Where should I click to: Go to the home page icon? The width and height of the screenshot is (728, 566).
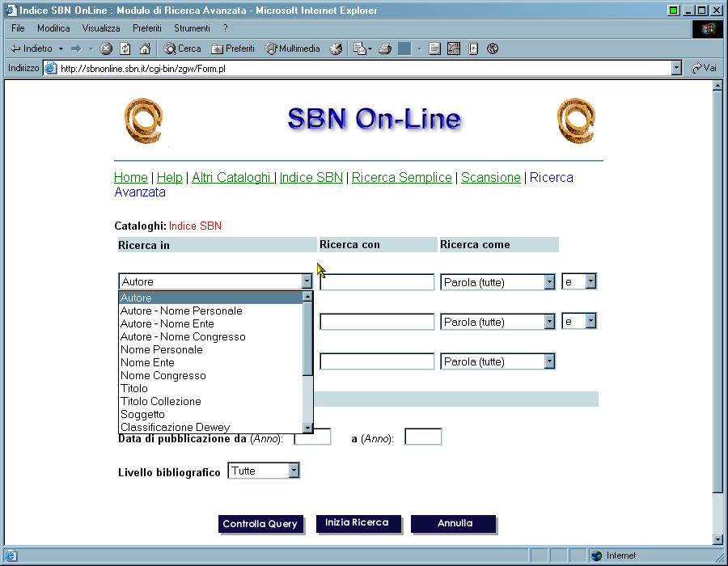[x=145, y=49]
